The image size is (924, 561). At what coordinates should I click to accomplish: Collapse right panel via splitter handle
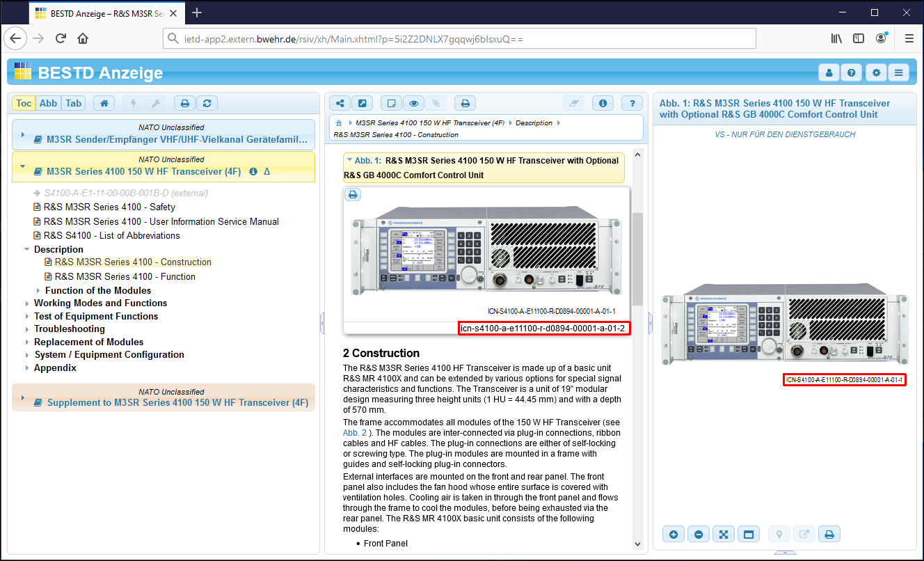[x=650, y=322]
